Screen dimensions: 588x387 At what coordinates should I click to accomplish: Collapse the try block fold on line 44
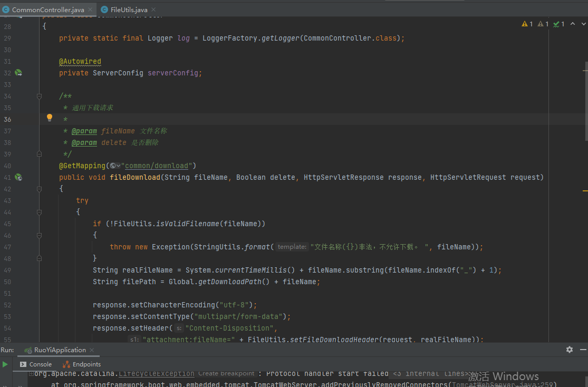39,212
